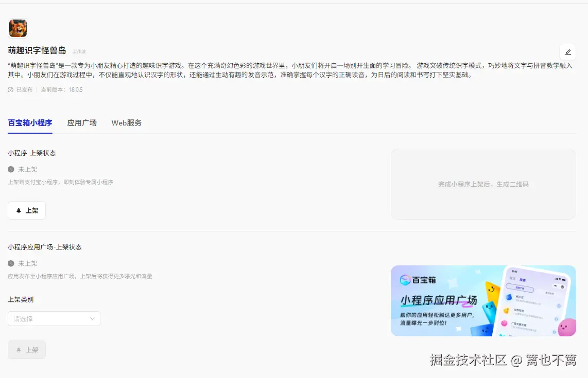
Task: Switch to the Web服务 tab
Action: (x=126, y=123)
